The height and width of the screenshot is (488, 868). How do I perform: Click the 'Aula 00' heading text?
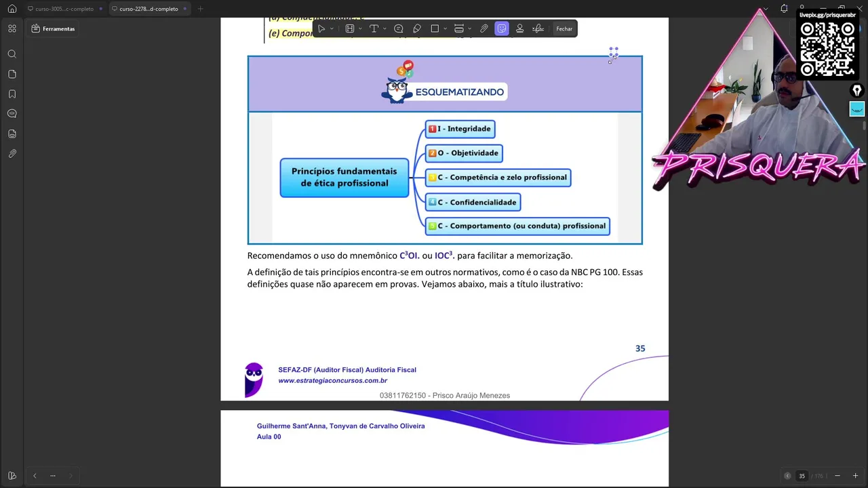coord(269,437)
